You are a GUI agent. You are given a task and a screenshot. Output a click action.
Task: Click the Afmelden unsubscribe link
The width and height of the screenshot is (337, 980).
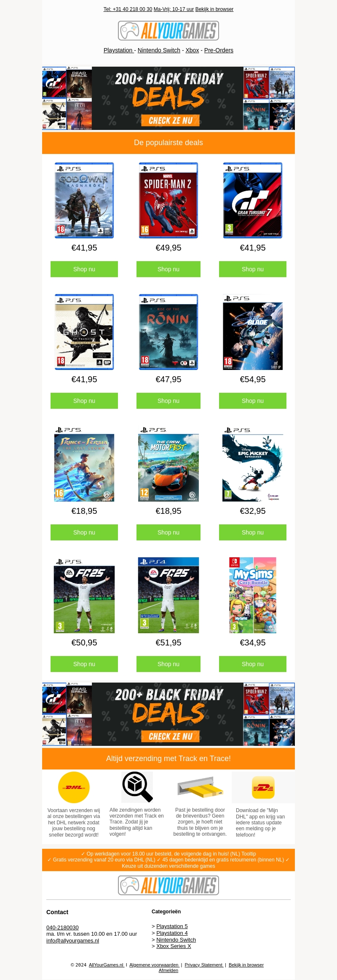click(x=168, y=970)
